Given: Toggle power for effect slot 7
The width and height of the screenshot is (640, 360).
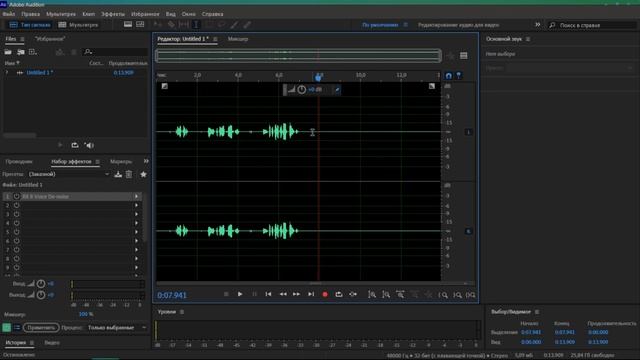Looking at the screenshot, I should point(16,250).
